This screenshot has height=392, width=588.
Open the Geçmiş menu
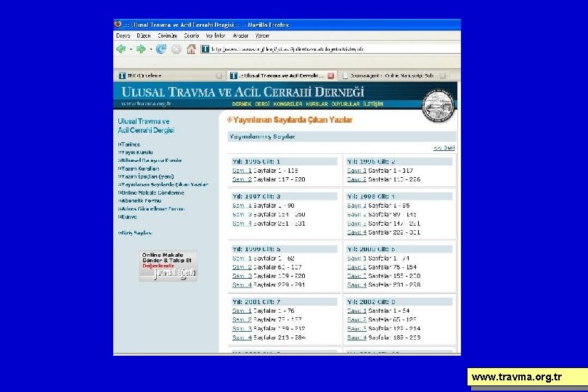pyautogui.click(x=191, y=36)
